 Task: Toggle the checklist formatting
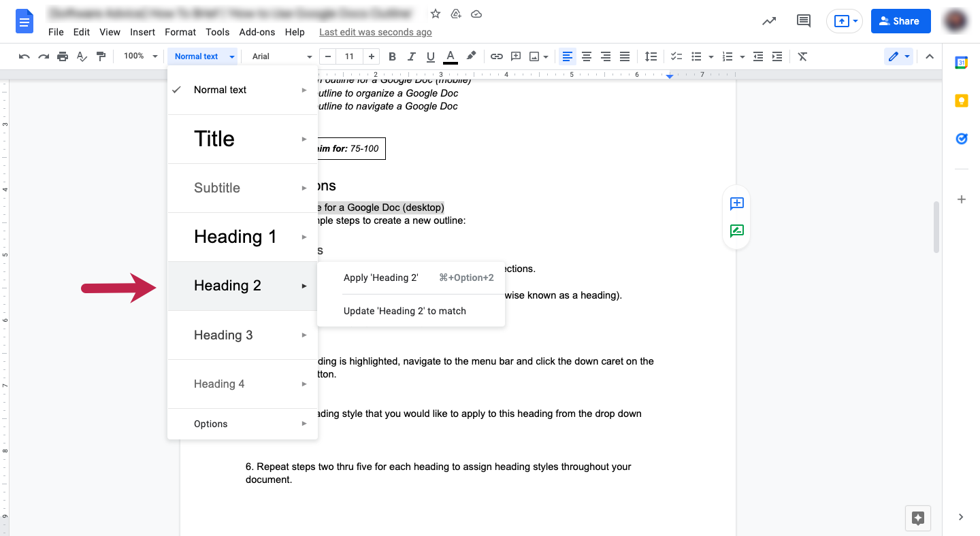[676, 56]
